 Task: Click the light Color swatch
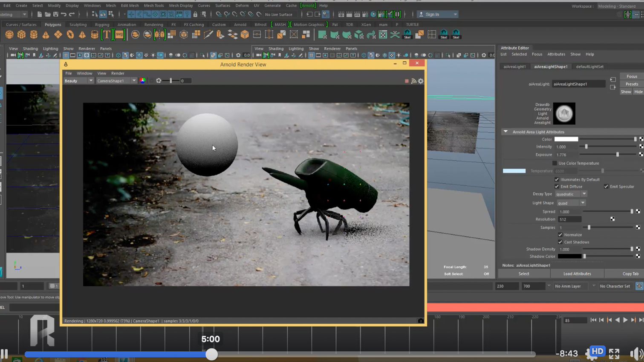tap(566, 139)
